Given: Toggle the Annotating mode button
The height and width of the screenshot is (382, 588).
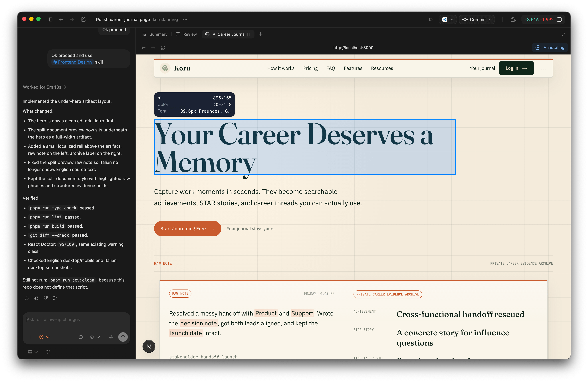Looking at the screenshot, I should (550, 47).
